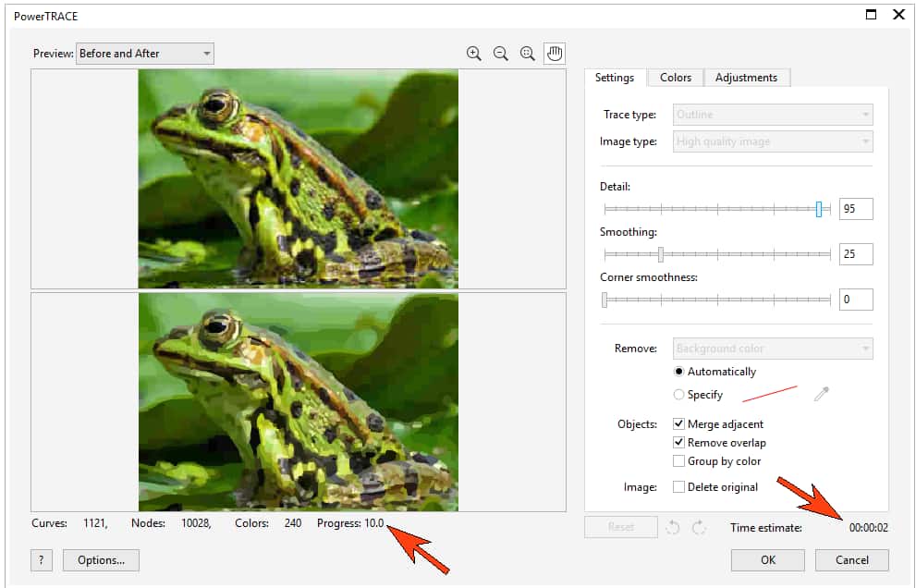Image resolution: width=916 pixels, height=588 pixels.
Task: Activate the Pan hand tool
Action: (554, 53)
